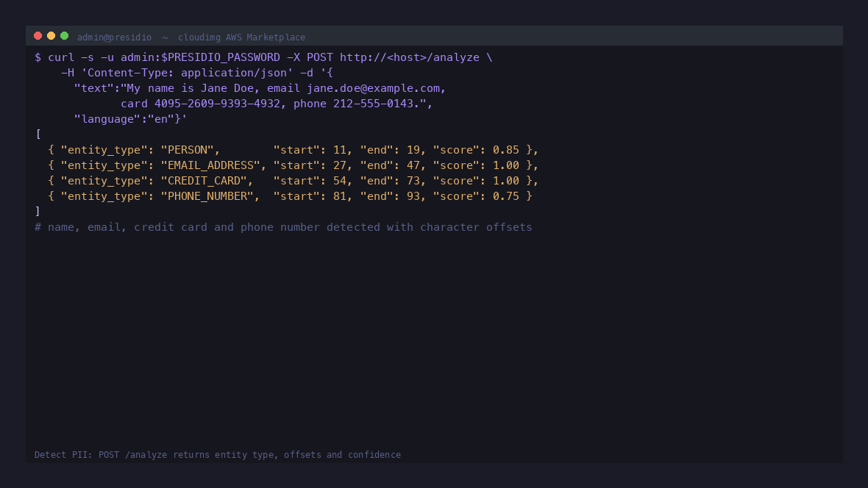Screen dimensions: 868x488
Task: Click the 'cloudimg AWS Marketplace' title text
Action: 241,37
